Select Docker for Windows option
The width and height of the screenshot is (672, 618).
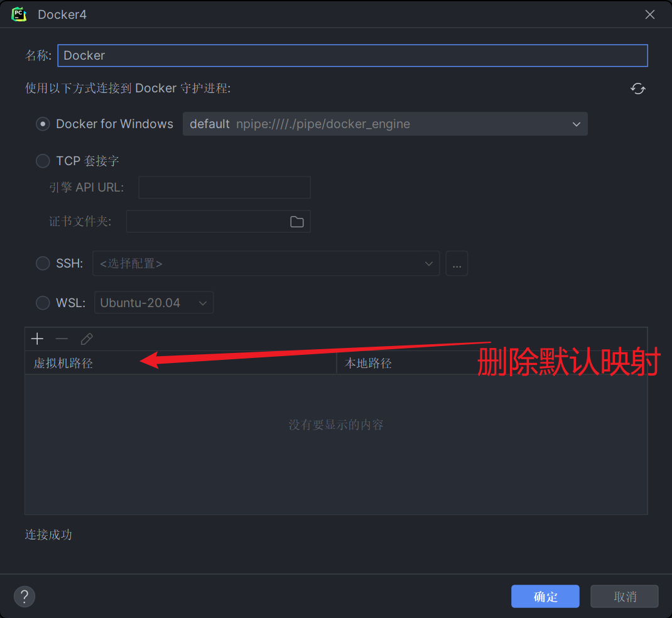[x=43, y=124]
